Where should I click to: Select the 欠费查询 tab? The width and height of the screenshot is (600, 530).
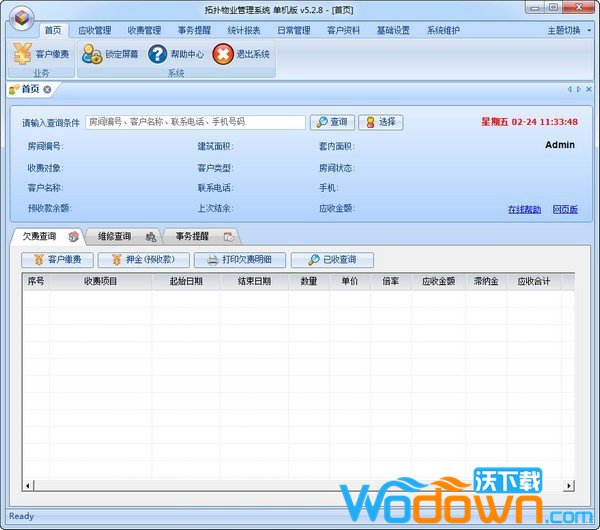(x=49, y=236)
